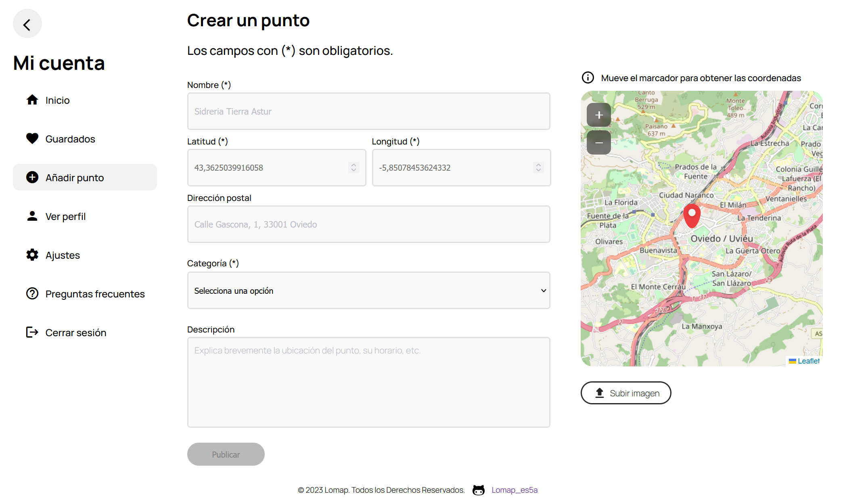Open Ver perfil menu item
Screen dimensions: 845x504
tap(65, 216)
